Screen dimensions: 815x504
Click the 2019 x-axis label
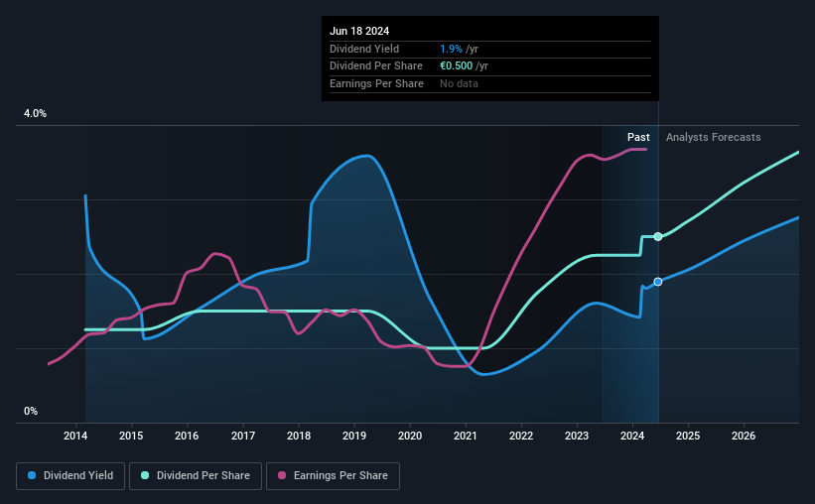[x=354, y=436]
